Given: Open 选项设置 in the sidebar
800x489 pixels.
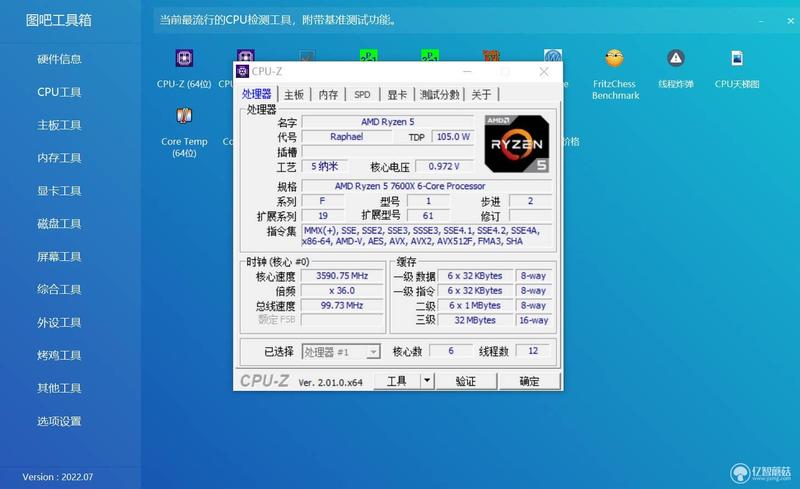Looking at the screenshot, I should [x=59, y=421].
